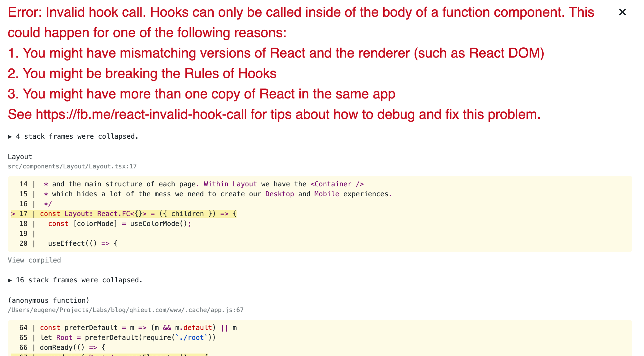644x356 pixels.
Task: Click code line 16 comment end
Action: click(36, 204)
